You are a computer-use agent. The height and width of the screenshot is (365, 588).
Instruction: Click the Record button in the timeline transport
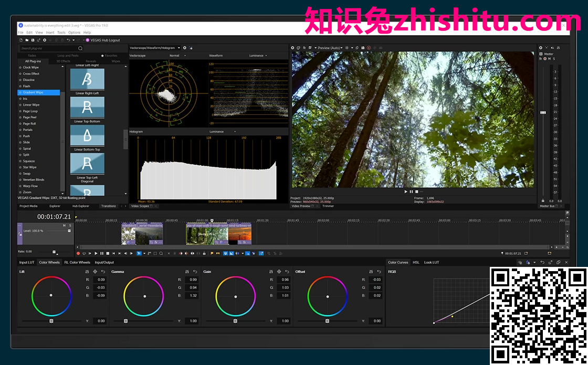click(78, 253)
